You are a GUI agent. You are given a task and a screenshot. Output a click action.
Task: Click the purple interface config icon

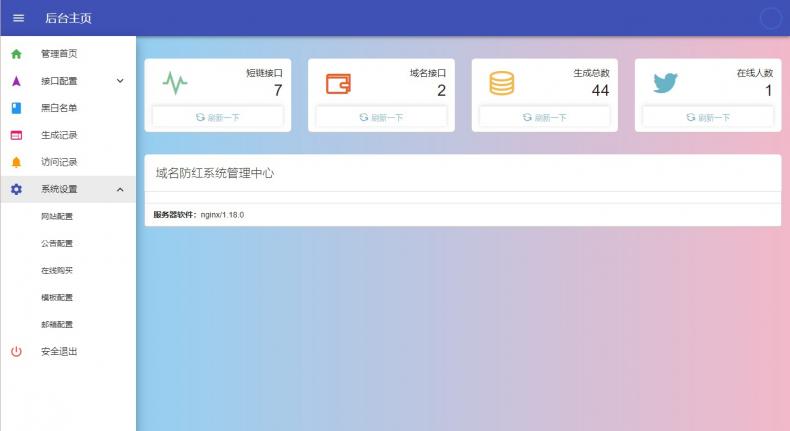tap(16, 81)
